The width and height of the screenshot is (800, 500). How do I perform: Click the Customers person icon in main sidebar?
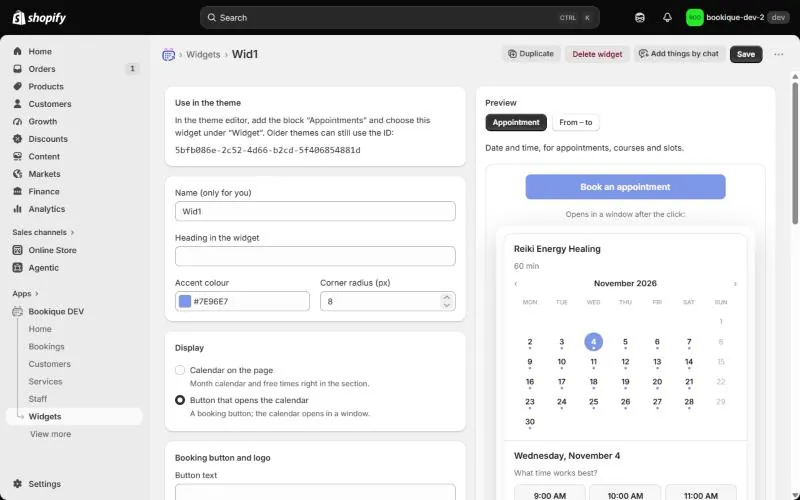tap(18, 104)
